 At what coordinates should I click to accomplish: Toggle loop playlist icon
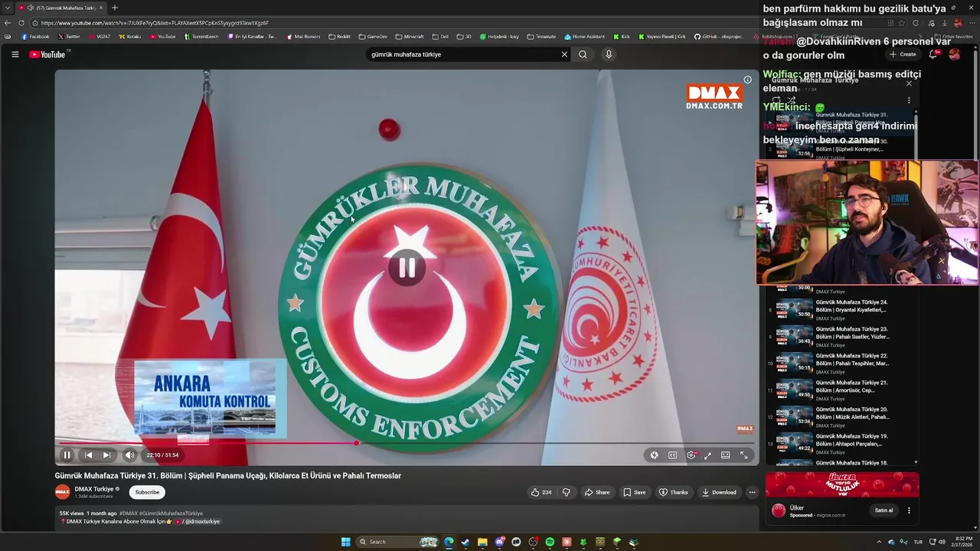[776, 100]
